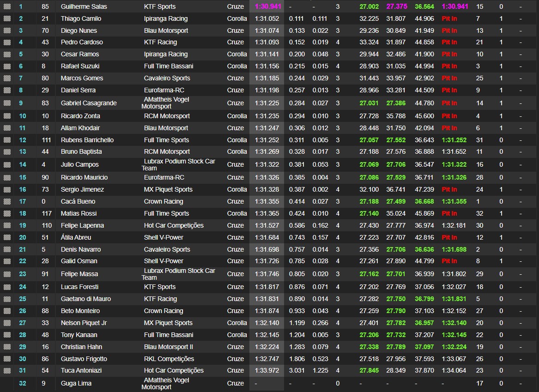Click the driver name Felipe Massa

point(79,274)
